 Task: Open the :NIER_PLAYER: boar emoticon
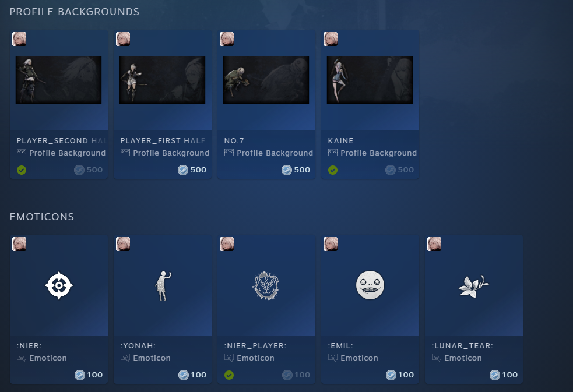pos(266,285)
